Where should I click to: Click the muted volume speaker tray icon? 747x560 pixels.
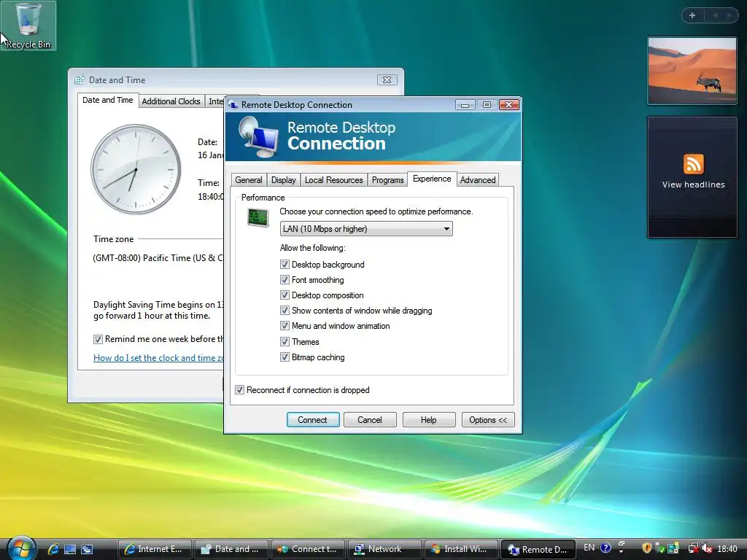707,548
